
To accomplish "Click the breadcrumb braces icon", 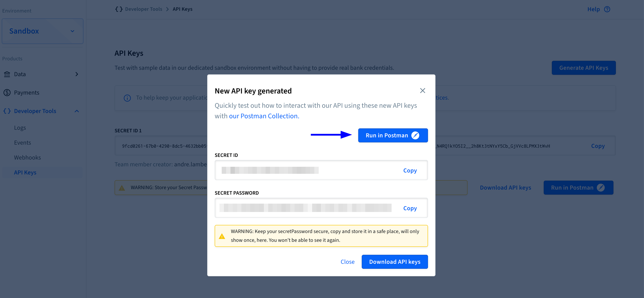I will (x=119, y=9).
